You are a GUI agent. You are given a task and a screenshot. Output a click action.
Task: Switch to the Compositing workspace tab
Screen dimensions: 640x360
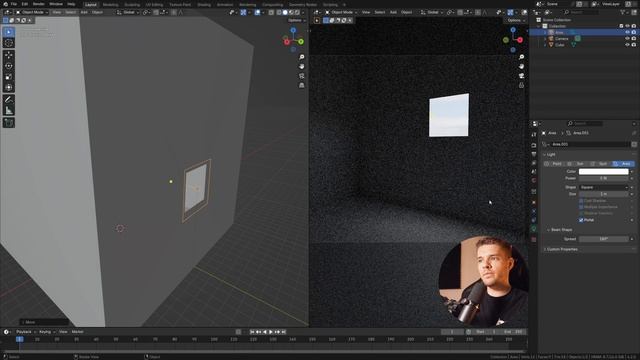(x=272, y=5)
